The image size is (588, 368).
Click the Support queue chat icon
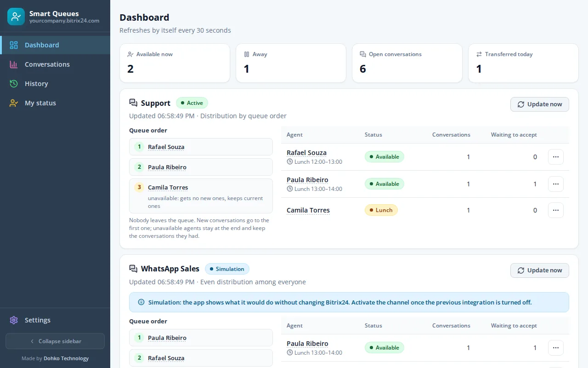[x=133, y=103]
